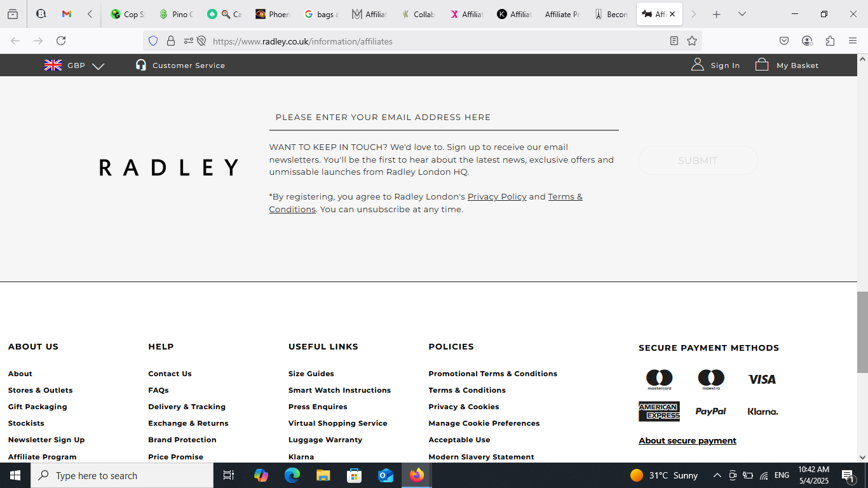Click the site padlock security icon
This screenshot has height=488, width=868.
(x=171, y=41)
